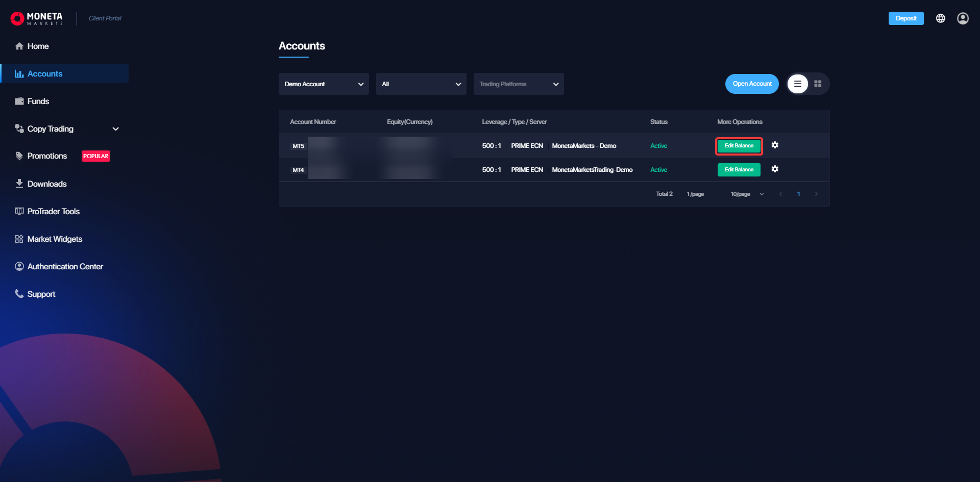
Task: Open Market Widgets
Action: pos(64,239)
